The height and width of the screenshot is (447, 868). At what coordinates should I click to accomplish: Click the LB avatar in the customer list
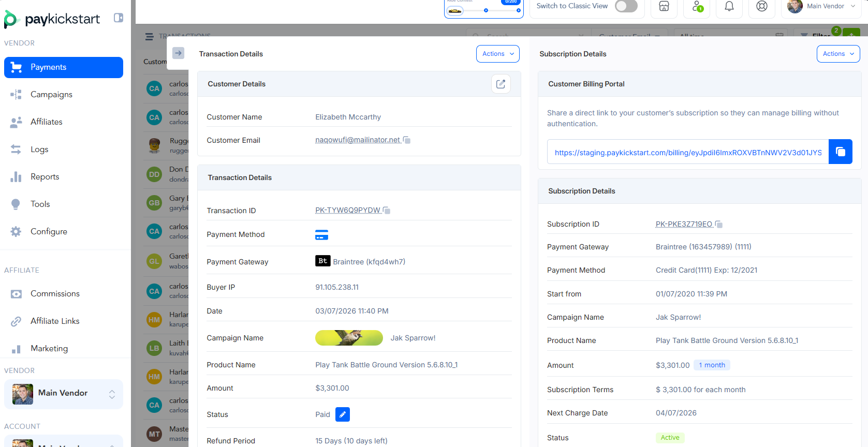(x=154, y=348)
